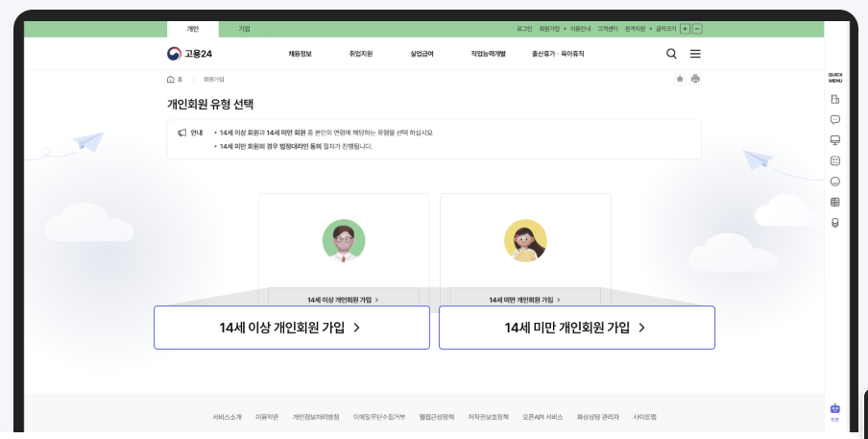Click the 고용24 logo
This screenshot has height=439, width=868.
(x=189, y=54)
